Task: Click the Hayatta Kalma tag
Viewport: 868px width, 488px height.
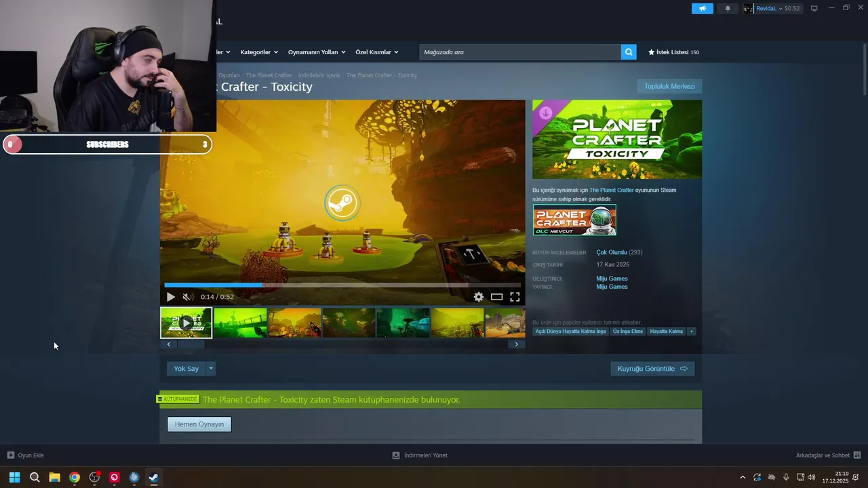Action: [x=667, y=331]
